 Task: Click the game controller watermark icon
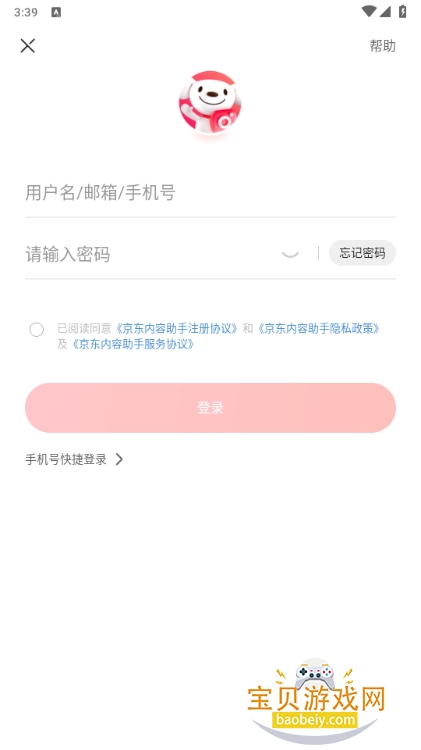[x=314, y=673]
